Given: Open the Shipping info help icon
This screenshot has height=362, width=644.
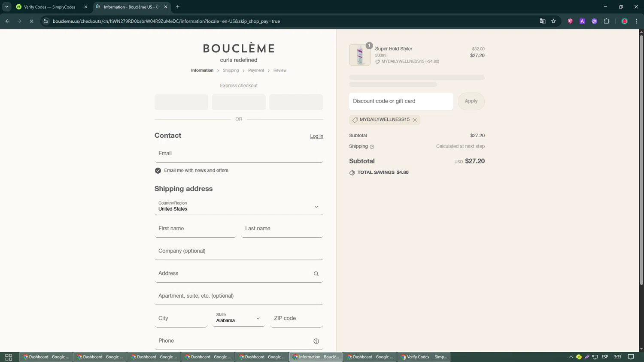Looking at the screenshot, I should pos(372,147).
